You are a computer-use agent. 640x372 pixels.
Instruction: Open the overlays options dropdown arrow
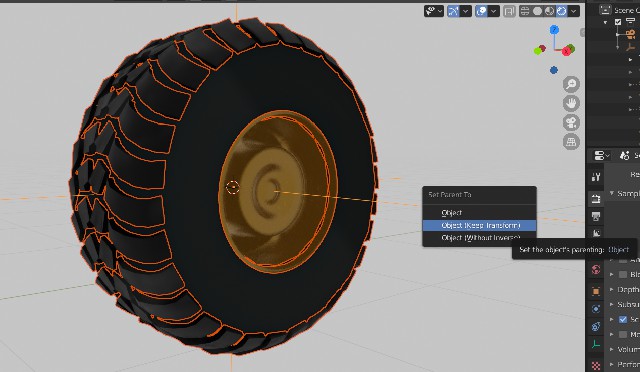coord(493,11)
